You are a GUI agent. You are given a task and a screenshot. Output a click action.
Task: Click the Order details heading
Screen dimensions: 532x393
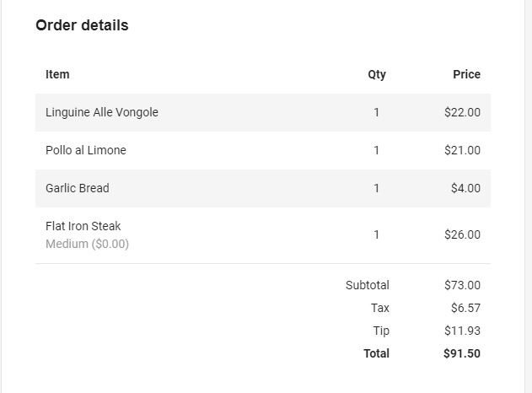[82, 25]
